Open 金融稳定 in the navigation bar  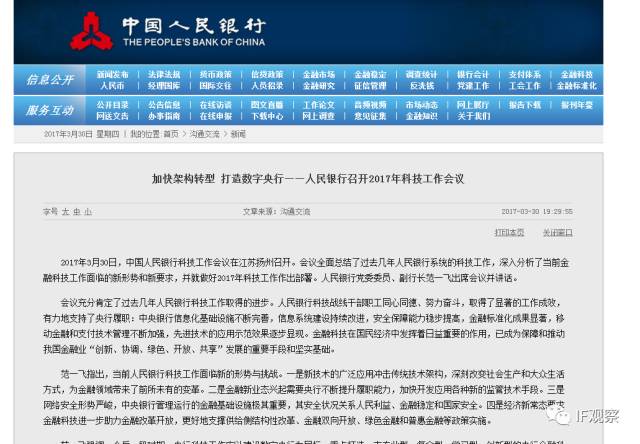[x=370, y=75]
